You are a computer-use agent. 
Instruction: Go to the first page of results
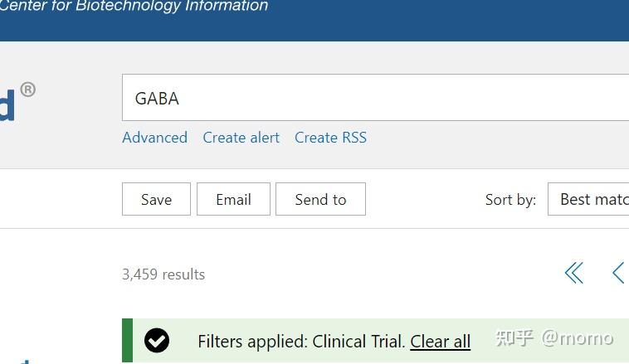click(x=573, y=273)
